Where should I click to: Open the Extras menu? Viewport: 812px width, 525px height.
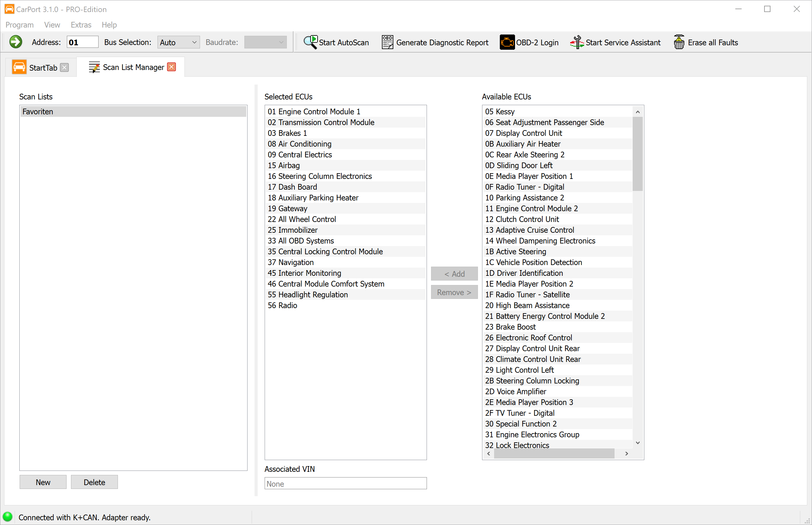tap(81, 25)
